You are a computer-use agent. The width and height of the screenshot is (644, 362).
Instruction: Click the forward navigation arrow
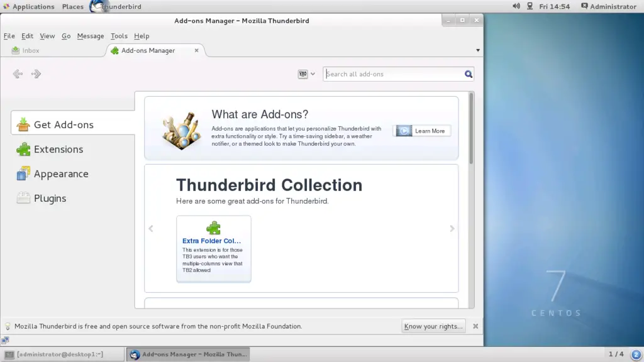point(36,74)
